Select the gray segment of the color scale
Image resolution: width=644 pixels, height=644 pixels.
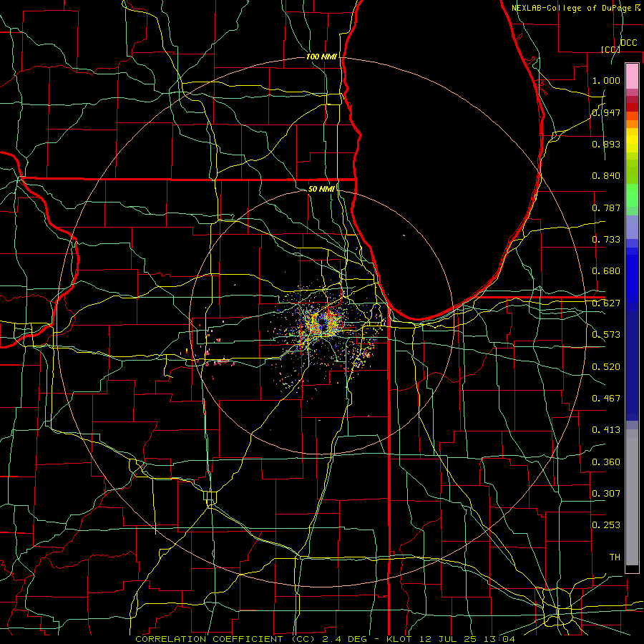point(632,497)
